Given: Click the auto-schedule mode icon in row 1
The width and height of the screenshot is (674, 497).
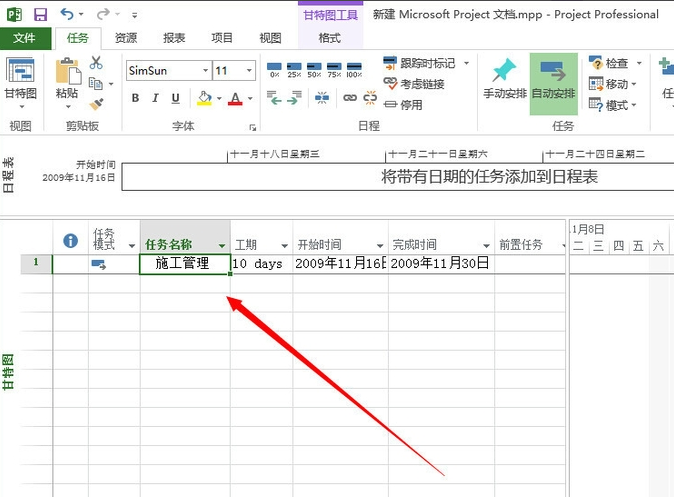Looking at the screenshot, I should pyautogui.click(x=99, y=264).
